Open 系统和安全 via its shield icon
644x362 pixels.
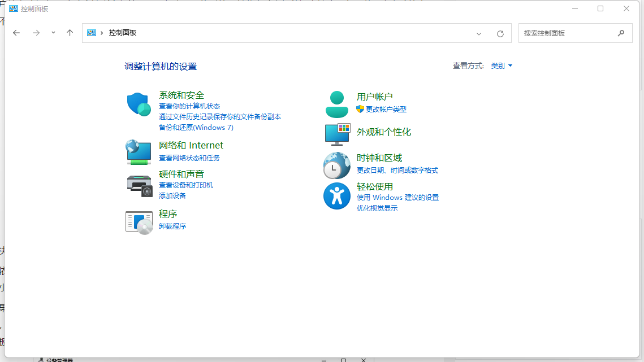pos(139,104)
